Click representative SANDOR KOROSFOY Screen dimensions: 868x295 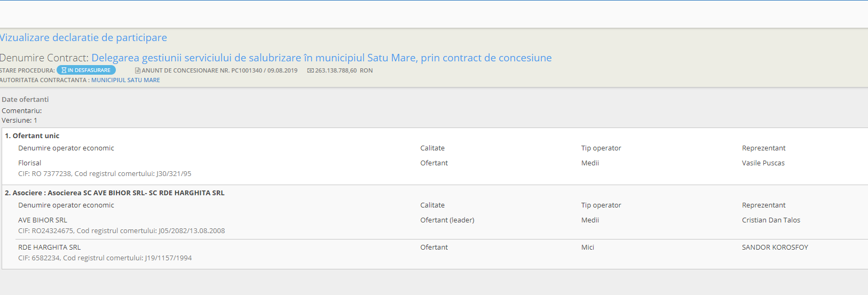click(x=775, y=248)
